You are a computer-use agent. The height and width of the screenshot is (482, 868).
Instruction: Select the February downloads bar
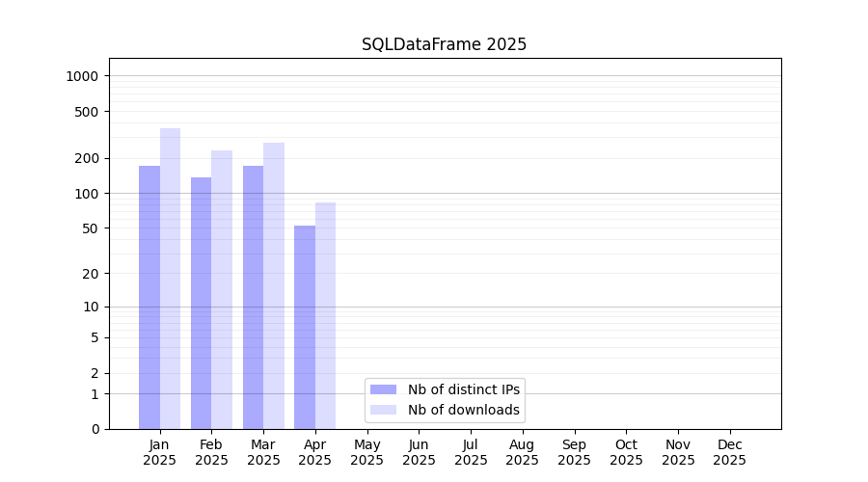222,289
